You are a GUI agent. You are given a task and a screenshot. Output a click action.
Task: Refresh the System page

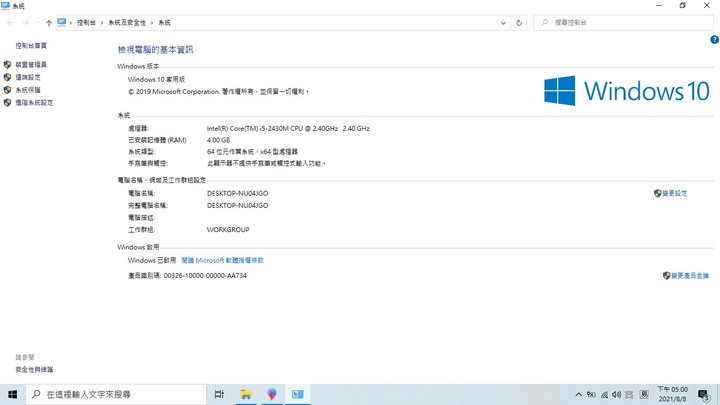(519, 22)
